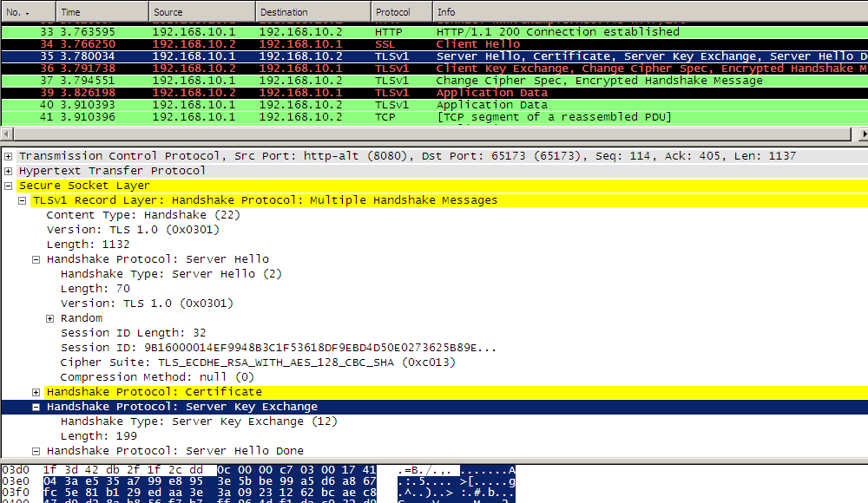
Task: Click the right arrow of horizontal scrollbar
Action: [863, 134]
